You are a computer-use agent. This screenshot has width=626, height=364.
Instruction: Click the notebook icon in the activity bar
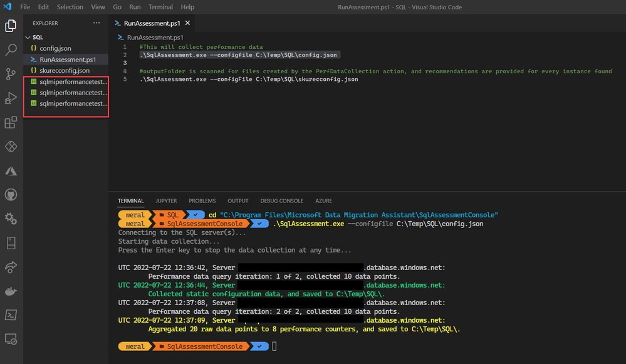(11, 243)
